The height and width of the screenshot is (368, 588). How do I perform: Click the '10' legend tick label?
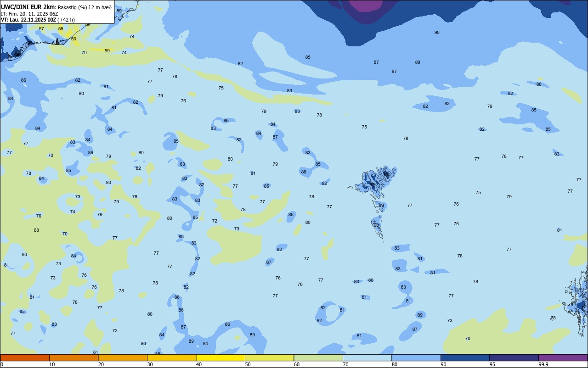coord(52,364)
